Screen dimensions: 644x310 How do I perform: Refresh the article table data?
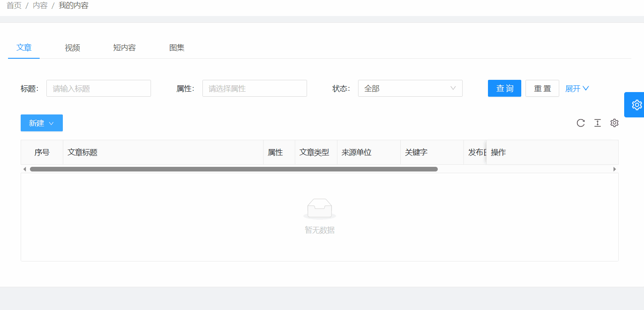[581, 123]
